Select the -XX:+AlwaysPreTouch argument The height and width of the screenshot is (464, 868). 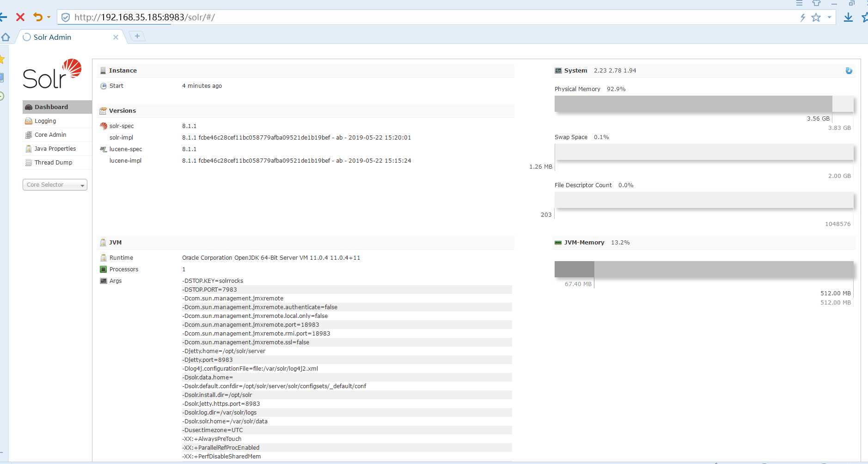tap(212, 439)
